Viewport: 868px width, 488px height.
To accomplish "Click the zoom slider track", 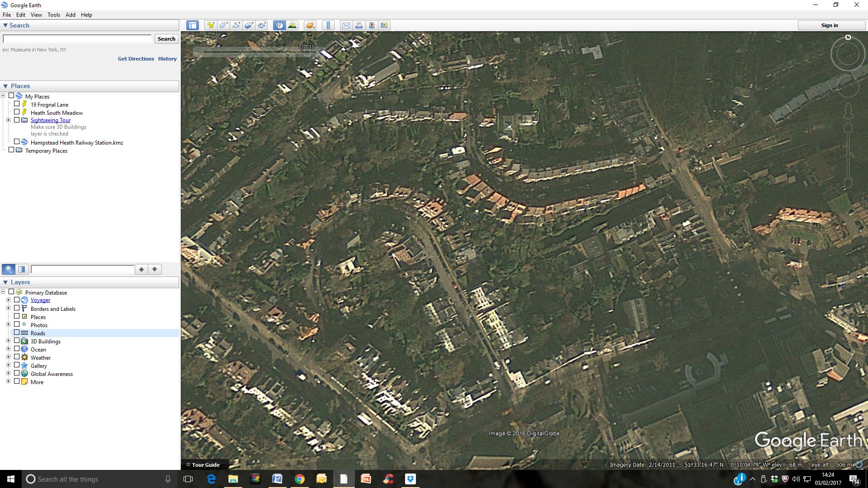I will [848, 155].
